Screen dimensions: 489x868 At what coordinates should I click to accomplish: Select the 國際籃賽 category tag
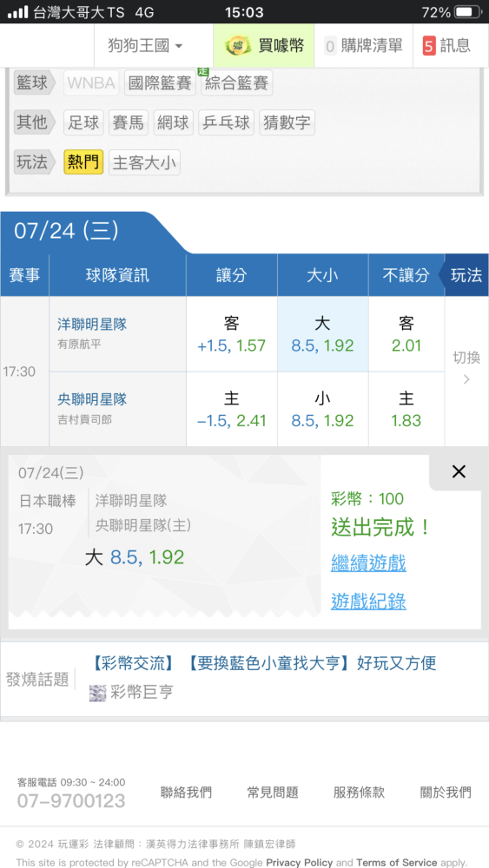(x=160, y=83)
